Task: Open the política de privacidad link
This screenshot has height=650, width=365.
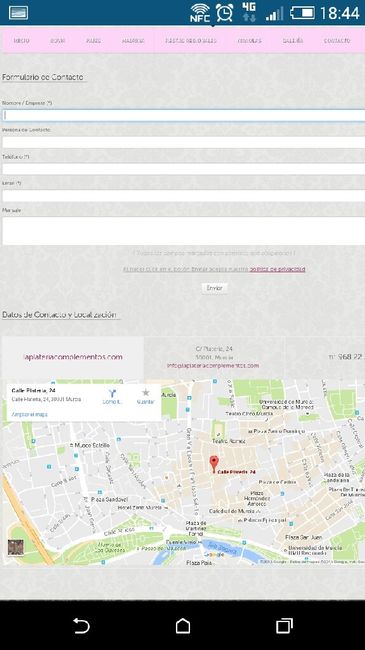Action: pos(277,269)
